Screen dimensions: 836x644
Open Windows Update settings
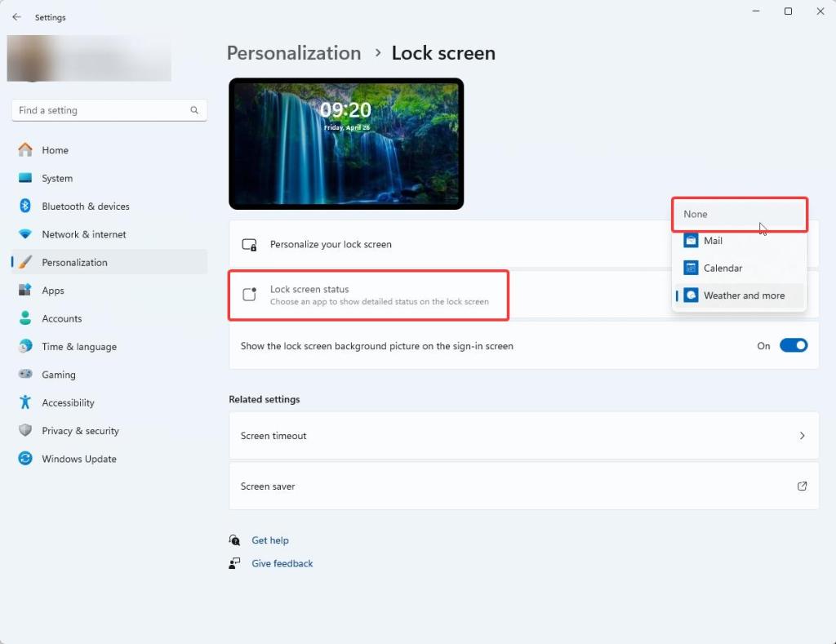(x=109, y=459)
